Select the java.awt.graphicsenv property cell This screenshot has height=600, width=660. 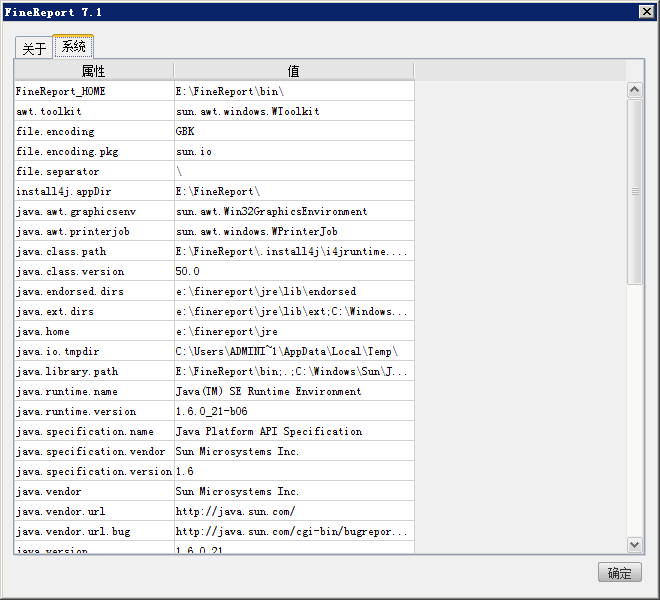pyautogui.click(x=94, y=211)
